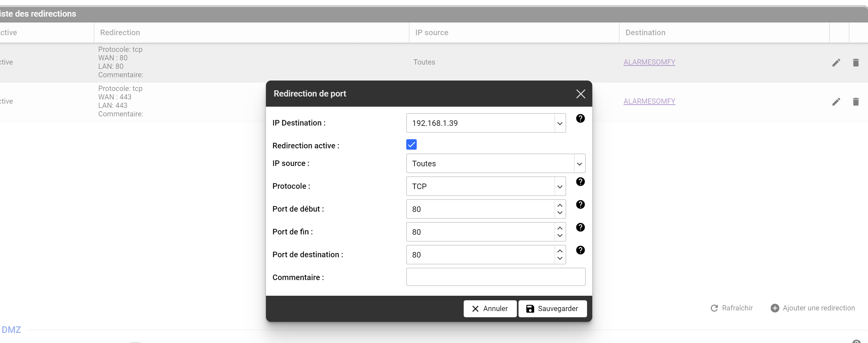Open ALARMESOMFY link in the WAN 80 row
This screenshot has height=343, width=868.
(649, 62)
